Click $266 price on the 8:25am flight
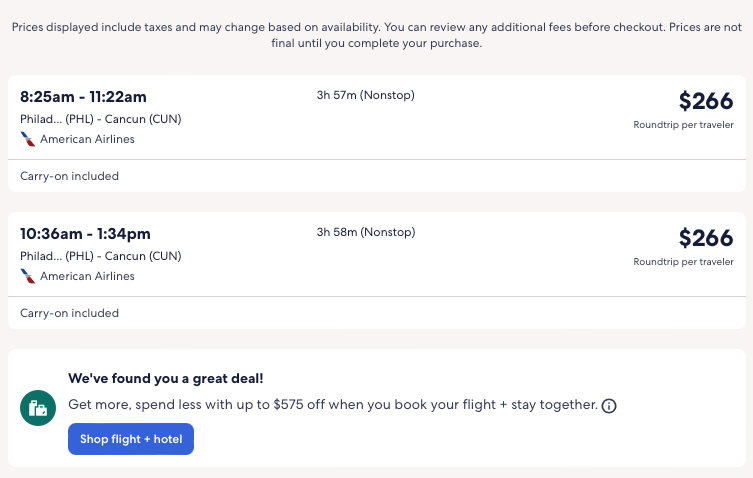Viewport: 753px width, 478px height. tap(705, 101)
